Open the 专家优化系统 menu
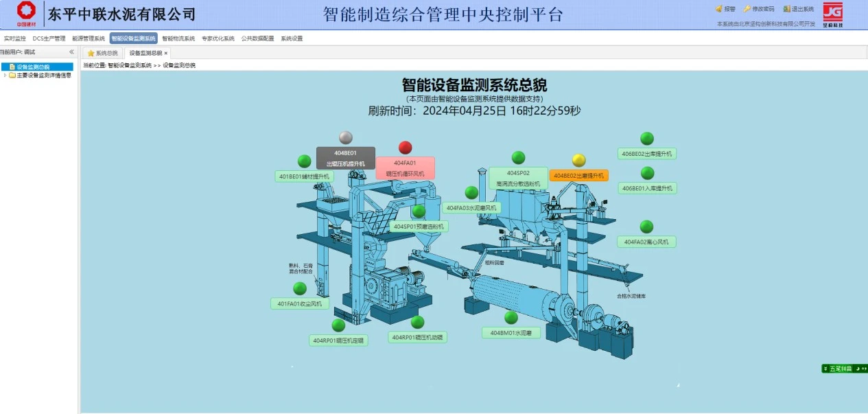Viewport: 868px width, 414px height. tap(218, 38)
